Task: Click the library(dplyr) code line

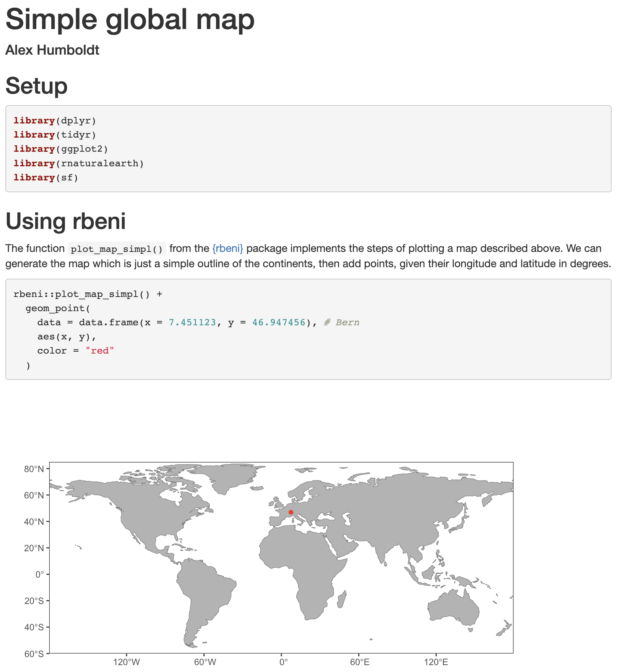Action: [55, 121]
